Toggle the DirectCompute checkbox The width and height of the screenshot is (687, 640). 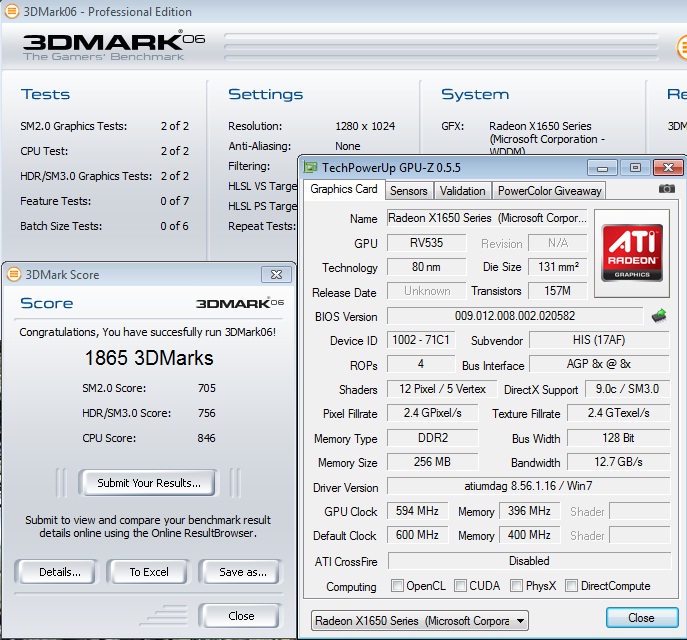tap(571, 586)
